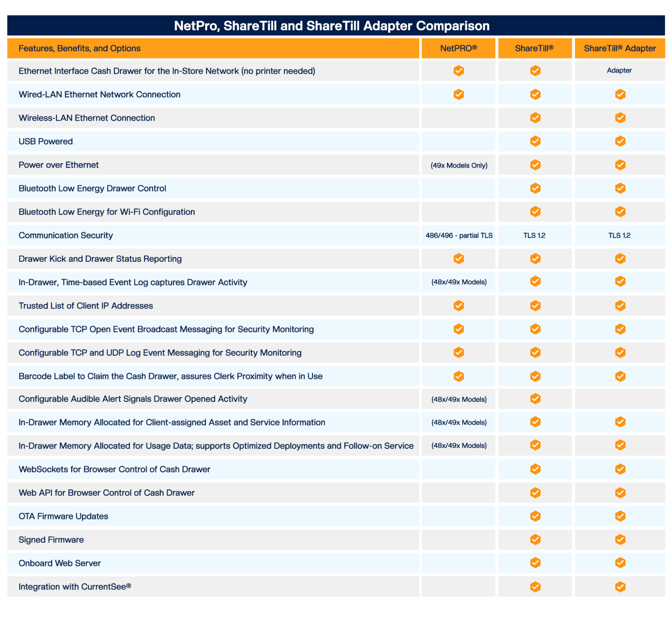Click ShareTill Adapter checkmark for Client-assigned Asset memory row
The height and width of the screenshot is (625, 672).
point(620,422)
